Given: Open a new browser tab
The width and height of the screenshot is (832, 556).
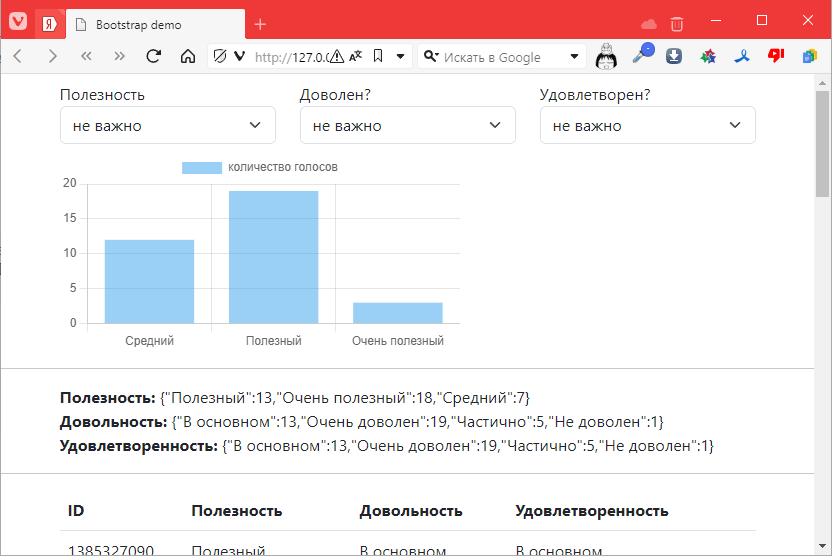Looking at the screenshot, I should point(260,24).
